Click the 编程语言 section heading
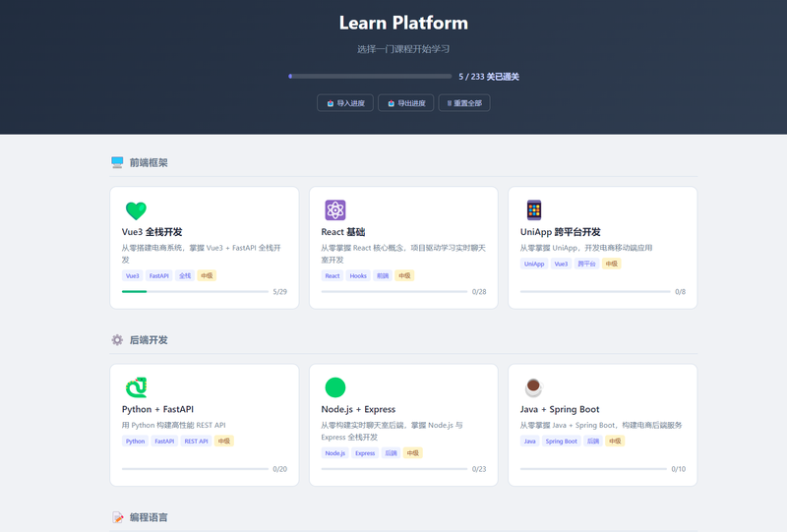The width and height of the screenshot is (787, 532). pyautogui.click(x=149, y=517)
